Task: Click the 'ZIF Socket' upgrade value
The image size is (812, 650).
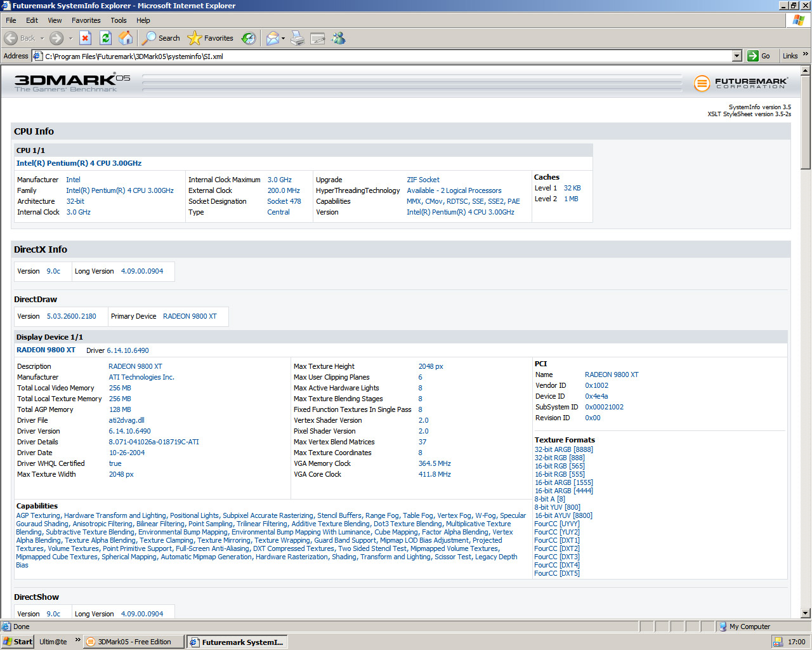Action: click(x=423, y=180)
